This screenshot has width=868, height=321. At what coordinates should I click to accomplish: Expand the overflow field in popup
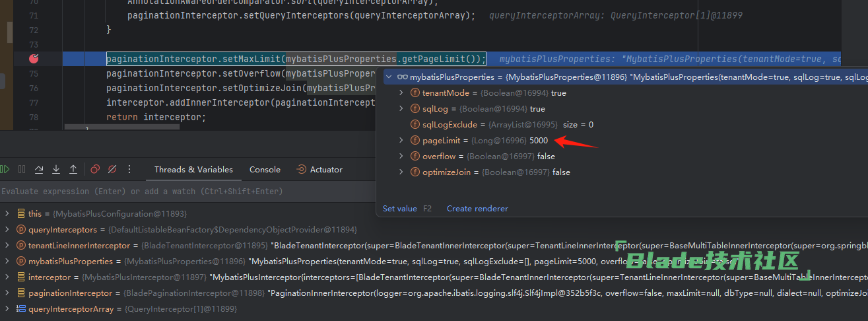click(x=401, y=157)
